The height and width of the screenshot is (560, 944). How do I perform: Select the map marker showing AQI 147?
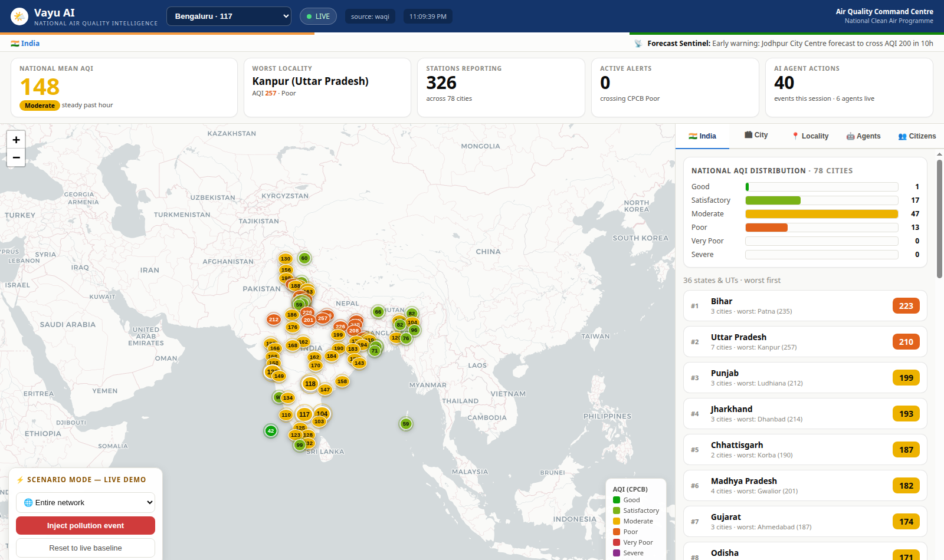(325, 390)
